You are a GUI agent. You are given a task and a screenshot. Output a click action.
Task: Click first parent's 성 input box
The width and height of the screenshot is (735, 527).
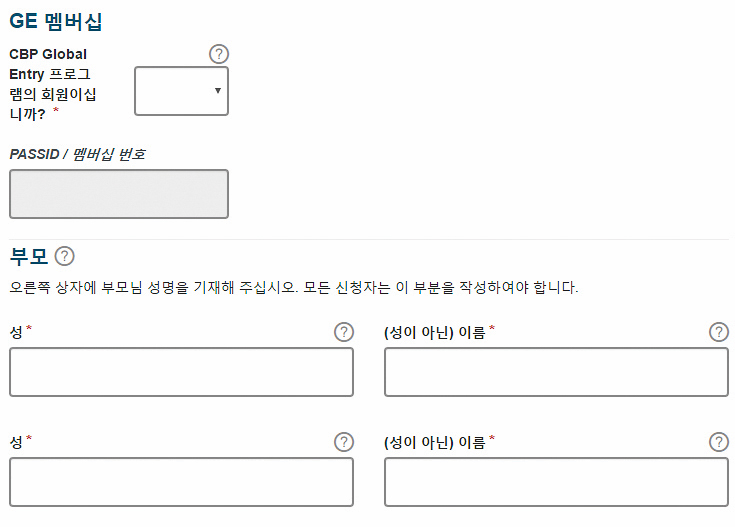pyautogui.click(x=181, y=372)
